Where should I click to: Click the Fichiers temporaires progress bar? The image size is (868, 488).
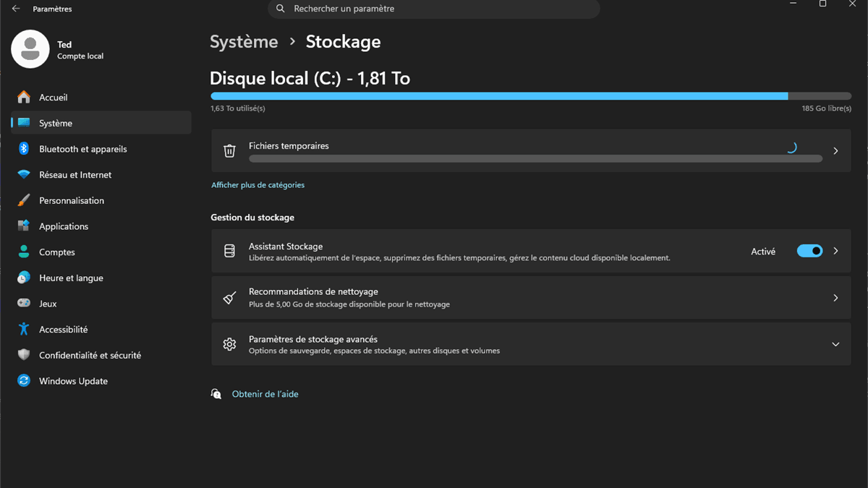(x=535, y=158)
